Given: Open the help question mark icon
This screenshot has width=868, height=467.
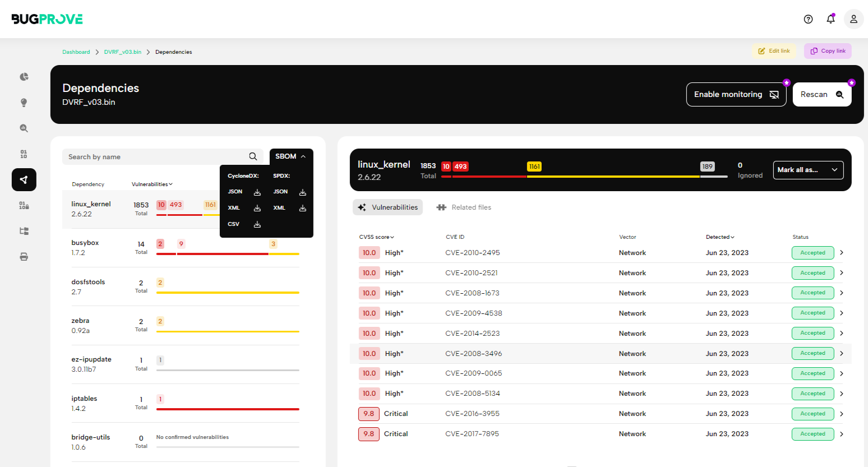Looking at the screenshot, I should click(808, 19).
